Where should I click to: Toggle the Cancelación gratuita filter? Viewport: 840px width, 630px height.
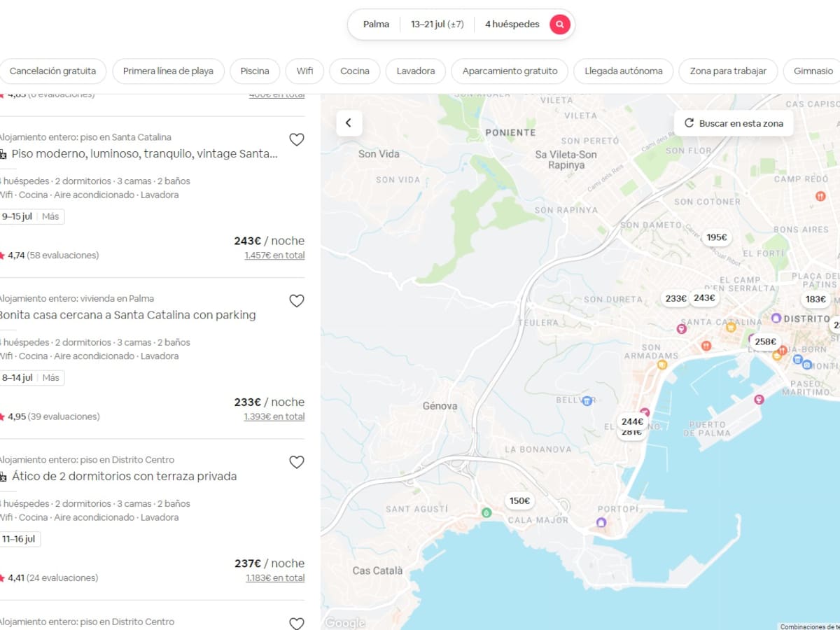(x=52, y=71)
